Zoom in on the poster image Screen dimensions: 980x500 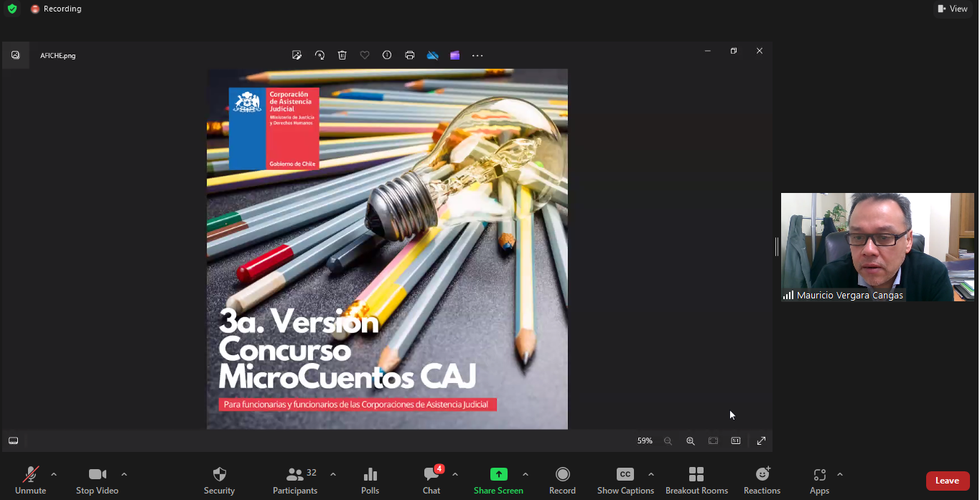point(690,441)
